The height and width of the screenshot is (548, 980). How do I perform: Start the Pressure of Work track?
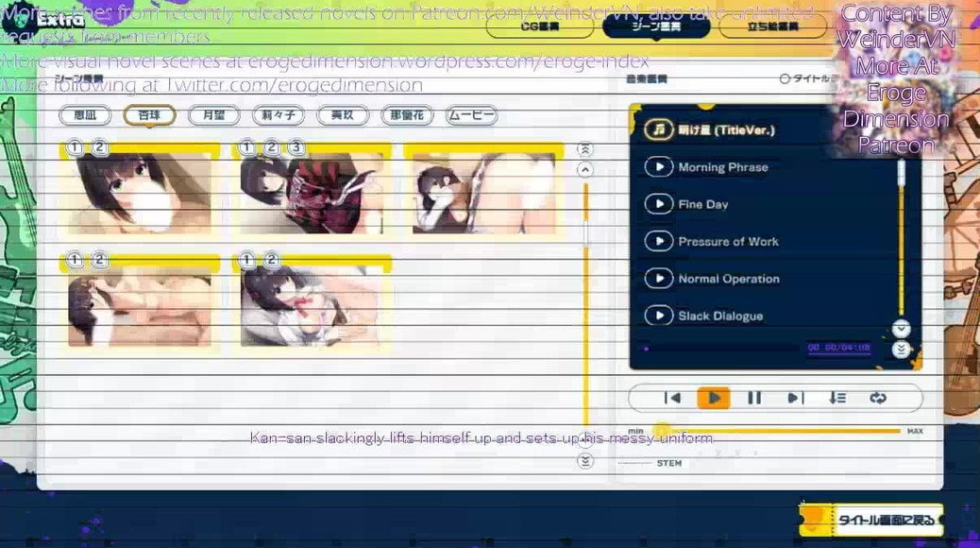(x=659, y=241)
